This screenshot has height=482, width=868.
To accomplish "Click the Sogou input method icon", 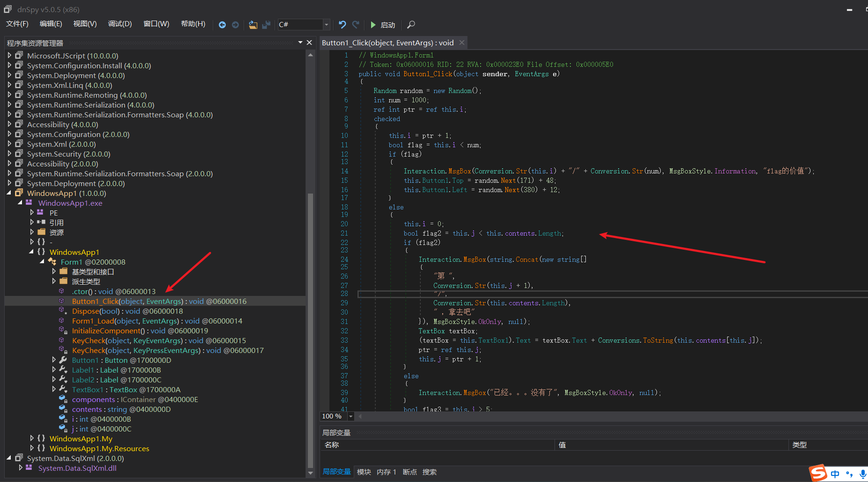I will pyautogui.click(x=818, y=473).
